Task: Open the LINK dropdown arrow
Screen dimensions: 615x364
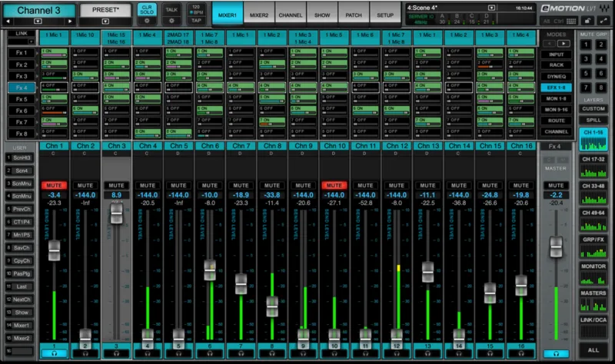Action: point(32,41)
